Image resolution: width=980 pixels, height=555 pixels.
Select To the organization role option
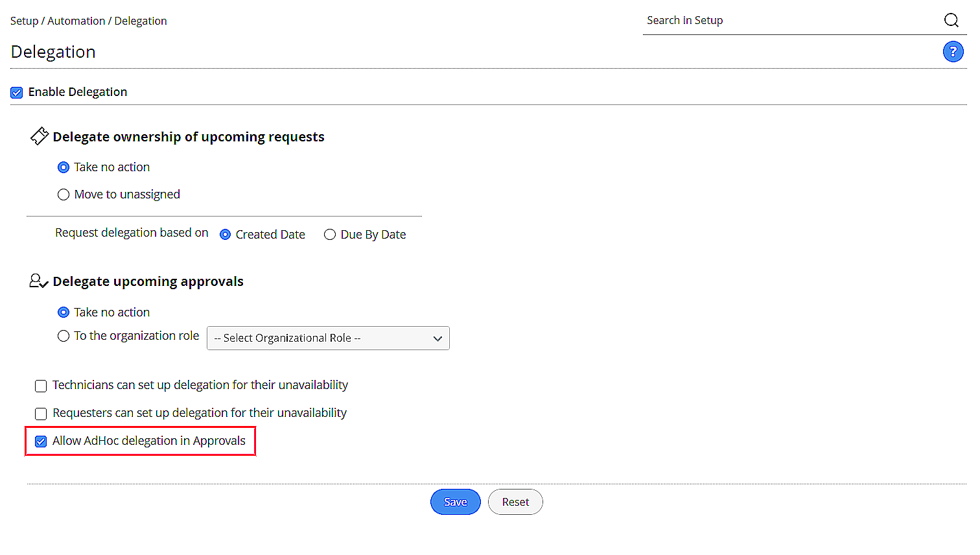[64, 336]
